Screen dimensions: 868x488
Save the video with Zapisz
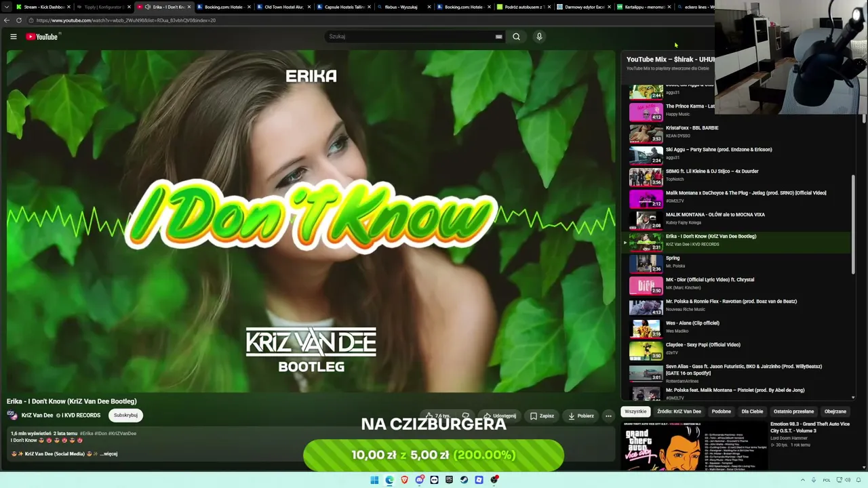(x=542, y=415)
